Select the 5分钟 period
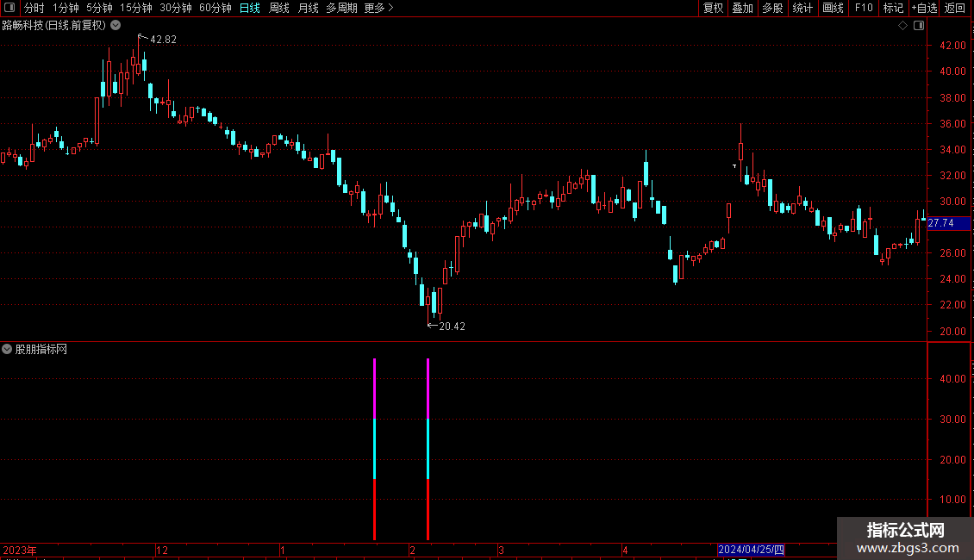The height and width of the screenshot is (560, 974). pos(99,8)
